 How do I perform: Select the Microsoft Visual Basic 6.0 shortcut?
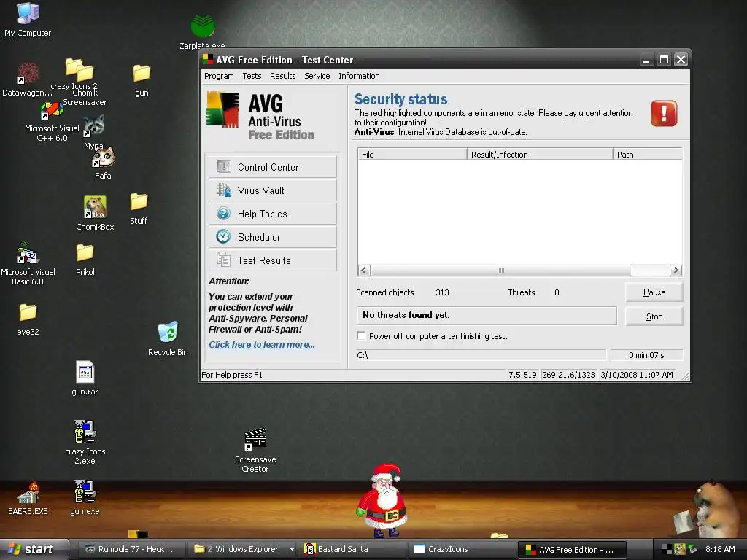point(28,263)
